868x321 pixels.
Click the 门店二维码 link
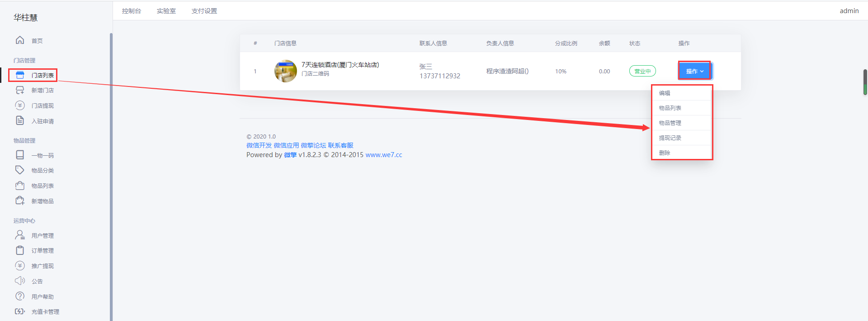(x=315, y=74)
